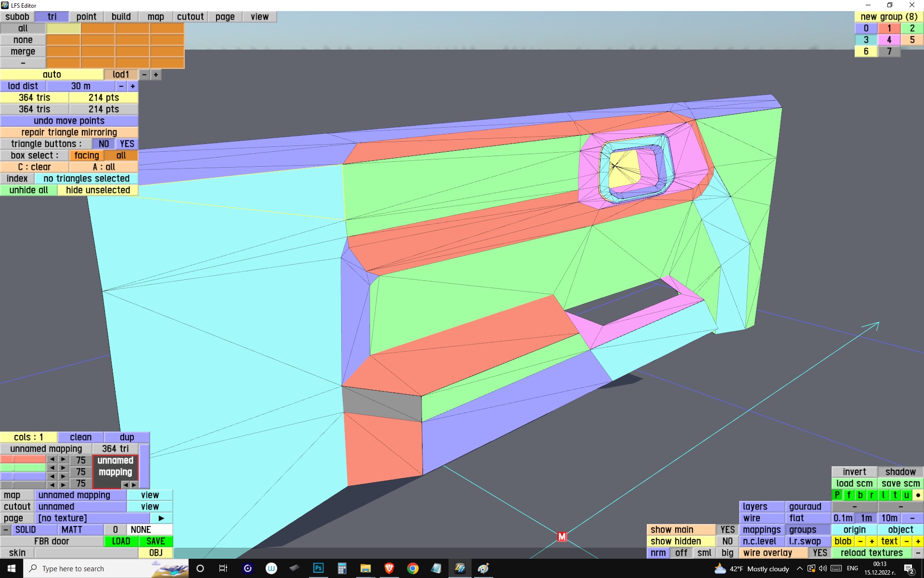Step the green color value left
924x578 pixels.
pos(52,468)
